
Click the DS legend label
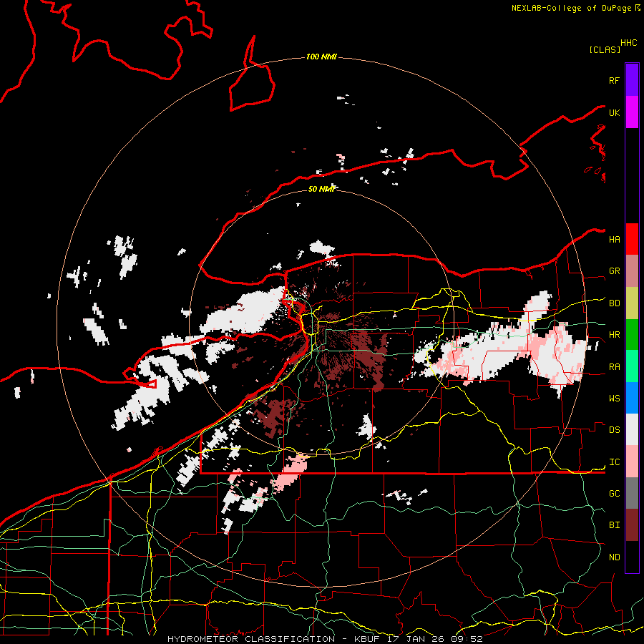[x=614, y=430]
